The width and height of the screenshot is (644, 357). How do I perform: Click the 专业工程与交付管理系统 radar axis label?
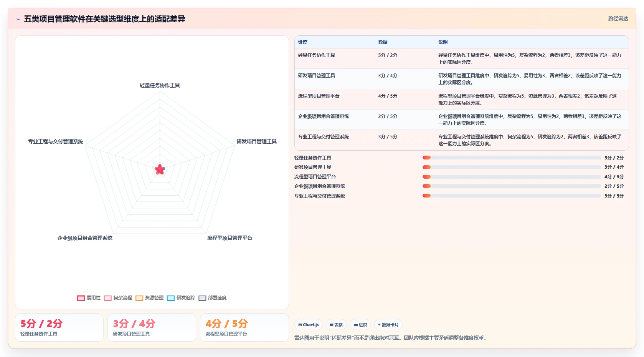click(56, 141)
